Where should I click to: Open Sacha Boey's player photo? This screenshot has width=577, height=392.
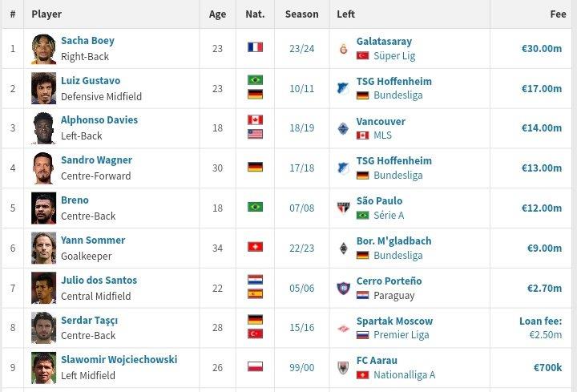pos(43,48)
